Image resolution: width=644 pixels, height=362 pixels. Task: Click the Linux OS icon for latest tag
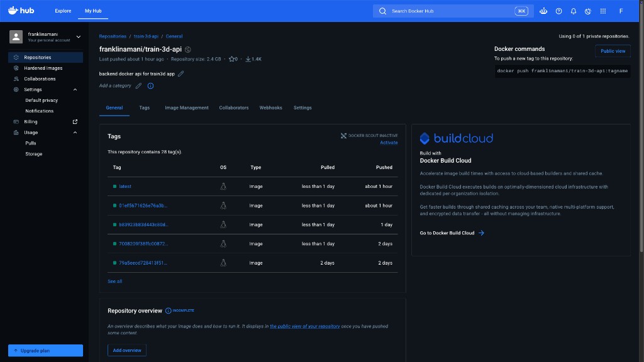(x=223, y=186)
